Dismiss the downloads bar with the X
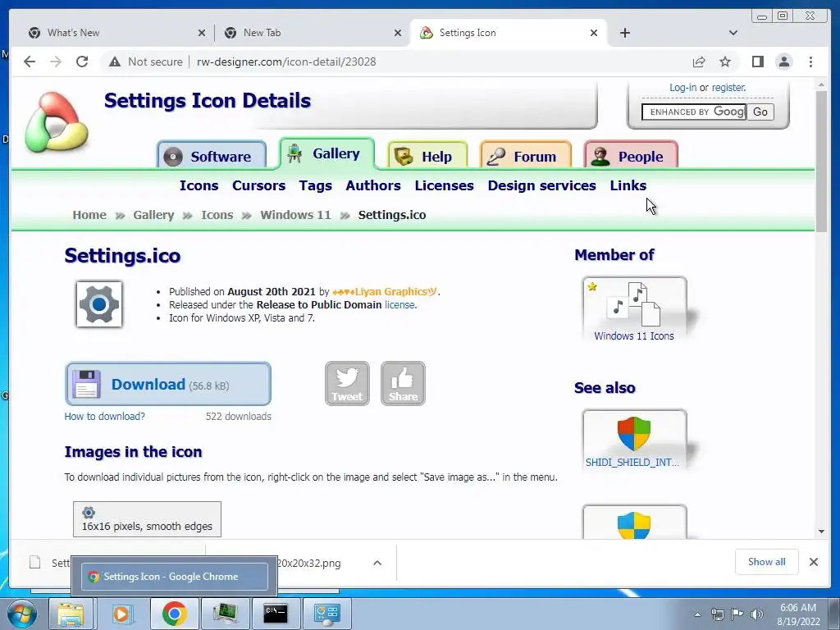 [x=813, y=561]
